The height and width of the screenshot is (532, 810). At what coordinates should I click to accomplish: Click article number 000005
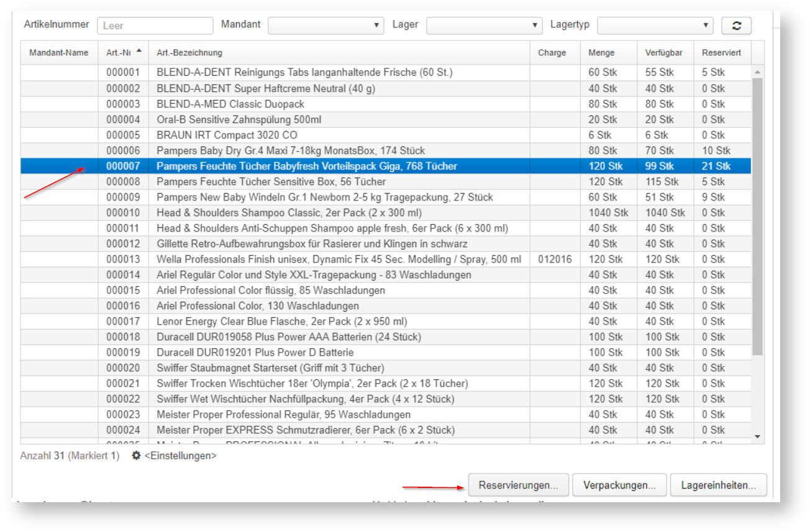(x=123, y=135)
